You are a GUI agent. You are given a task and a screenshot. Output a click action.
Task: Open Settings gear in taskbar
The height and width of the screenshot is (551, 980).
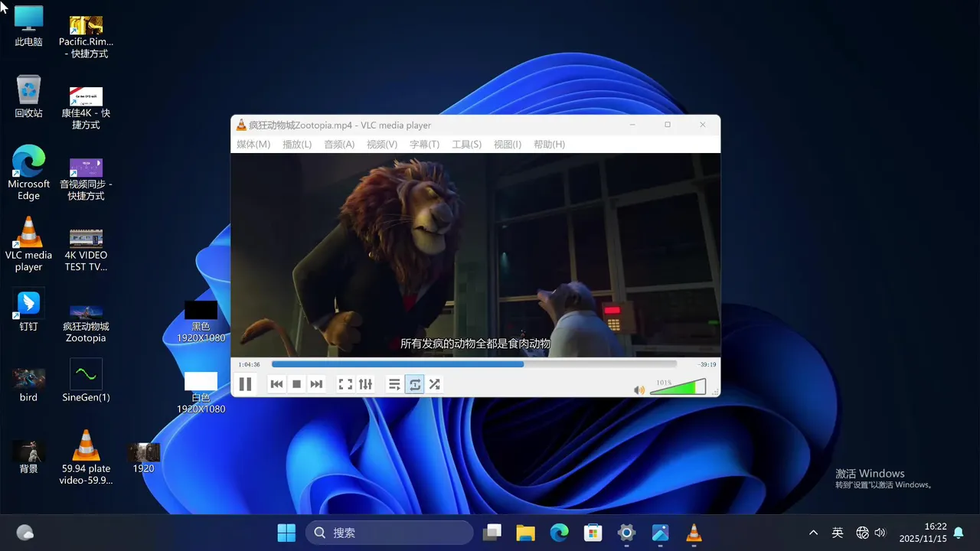pos(626,533)
